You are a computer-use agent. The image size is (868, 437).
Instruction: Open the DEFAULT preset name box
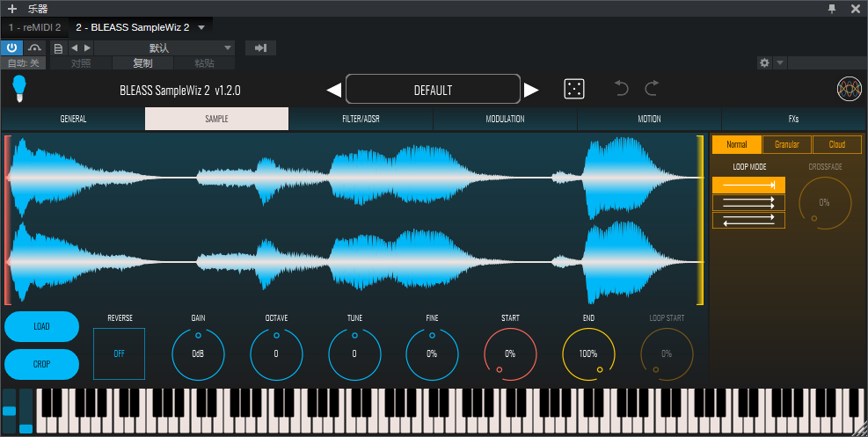coord(433,89)
